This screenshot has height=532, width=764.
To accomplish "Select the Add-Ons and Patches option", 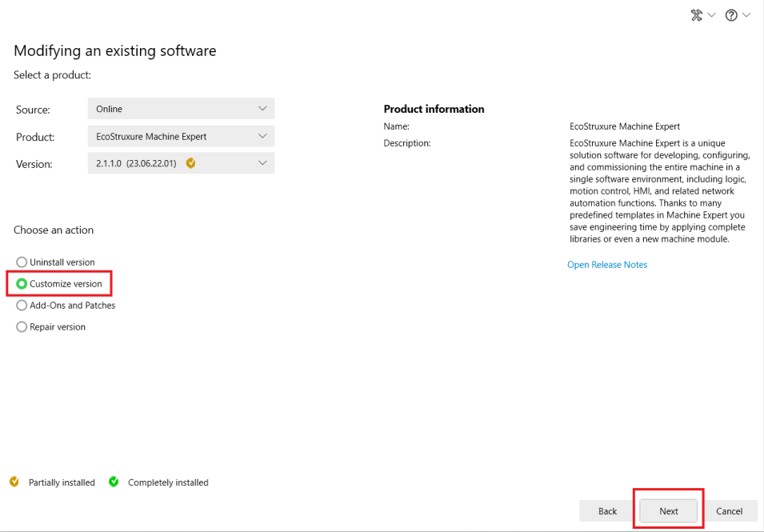I will click(22, 305).
